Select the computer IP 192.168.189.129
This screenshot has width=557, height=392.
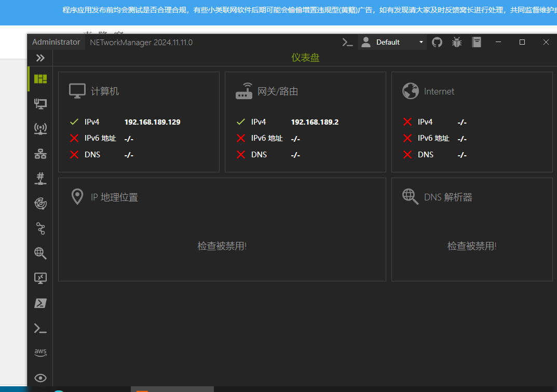tap(153, 122)
